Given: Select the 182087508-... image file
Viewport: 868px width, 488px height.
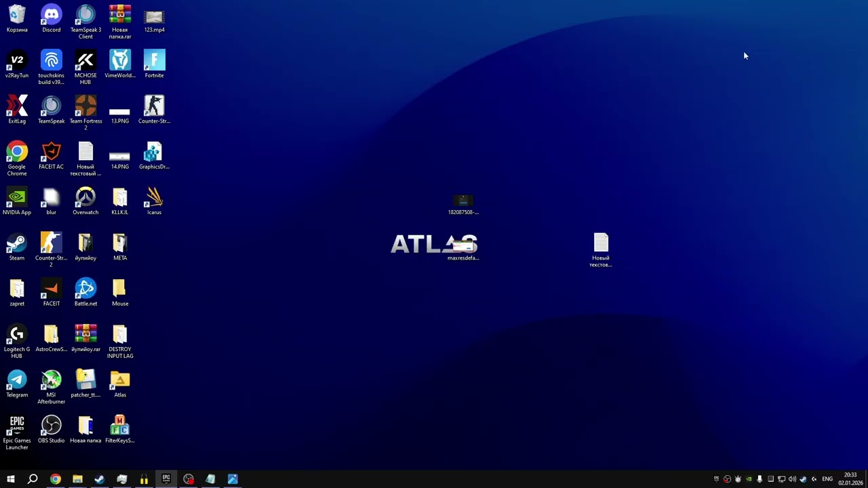Looking at the screenshot, I should coord(463,205).
